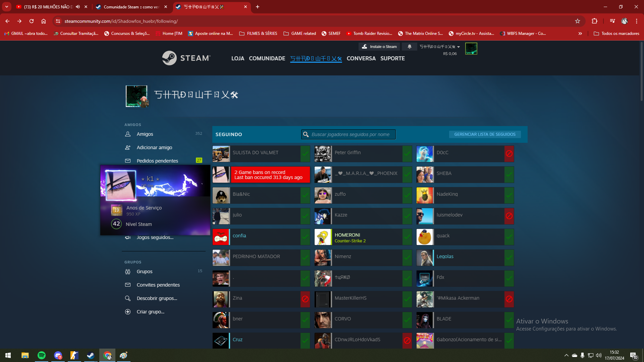Click the Instale o Steam button
The width and height of the screenshot is (644, 362).
click(x=379, y=47)
